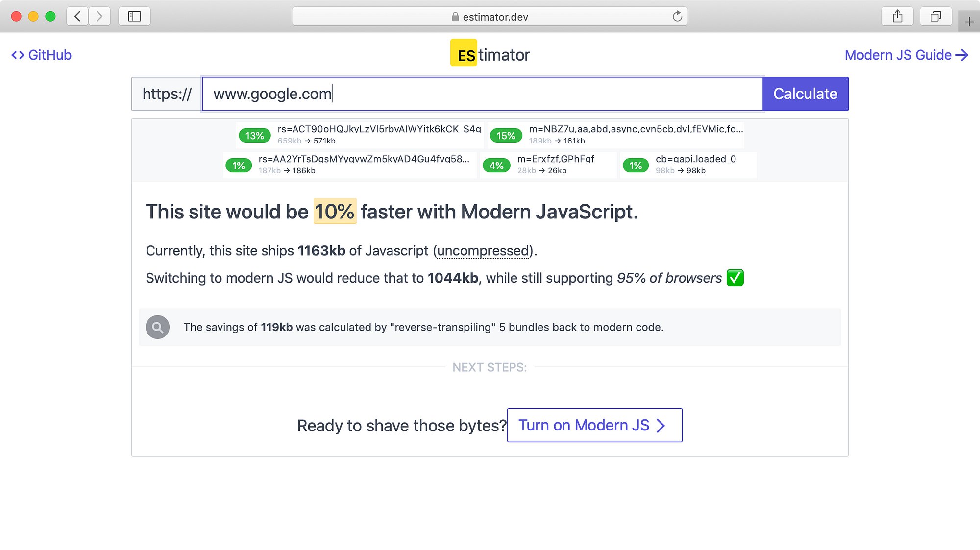Image resolution: width=980 pixels, height=550 pixels.
Task: Select the cb=gapi.loaded_0 bundle entry
Action: 688,165
